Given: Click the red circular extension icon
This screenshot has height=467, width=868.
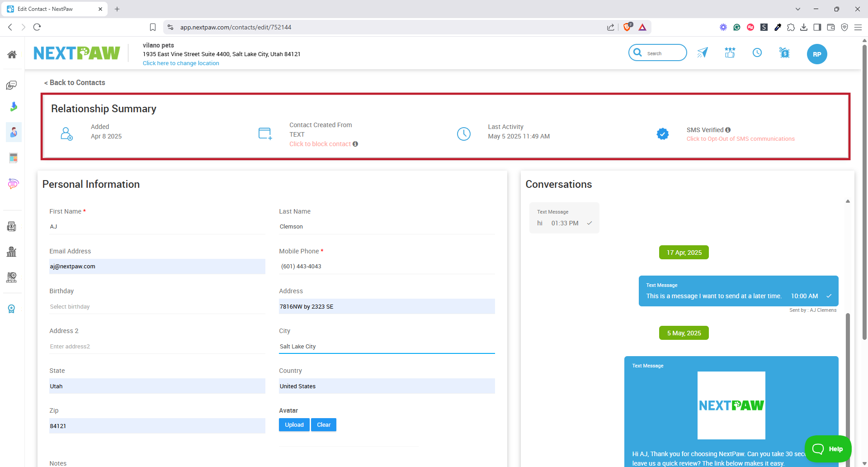Looking at the screenshot, I should point(750,27).
